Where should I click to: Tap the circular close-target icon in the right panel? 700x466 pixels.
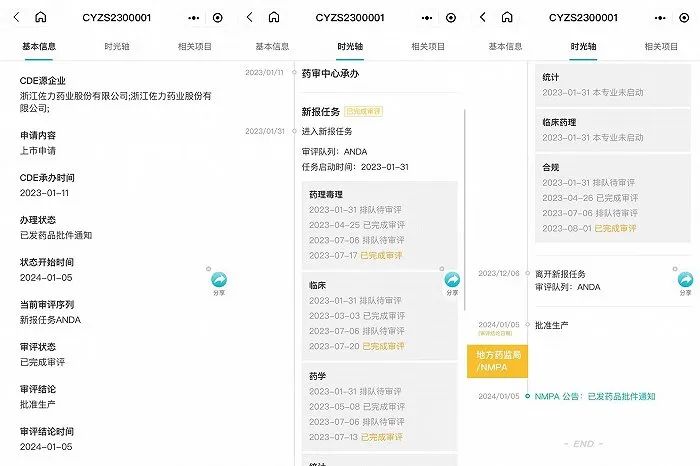coord(684,18)
